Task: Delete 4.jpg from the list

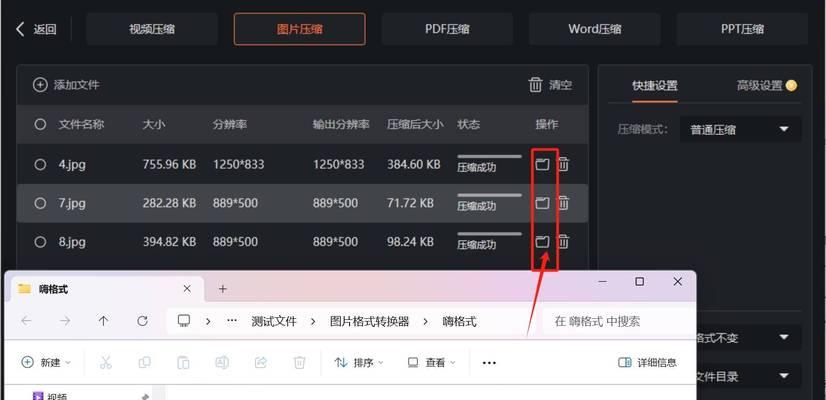Action: click(563, 164)
